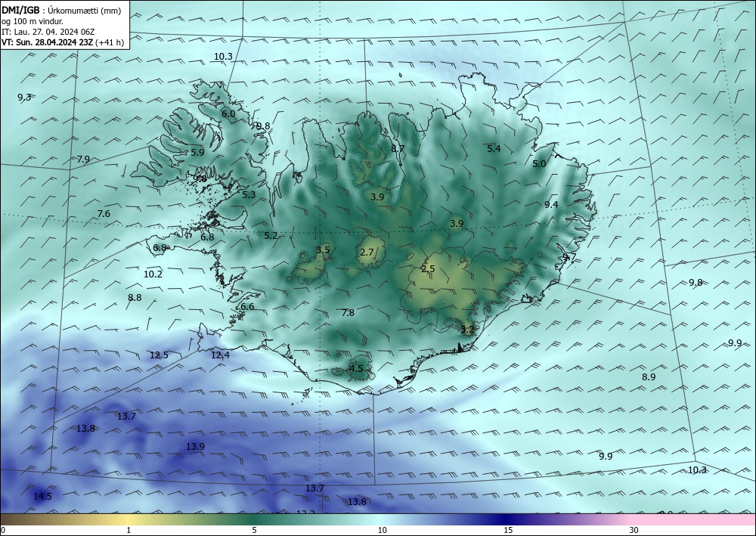The image size is (756, 536).
Task: Click the 12.4 value on the map
Action: [220, 355]
